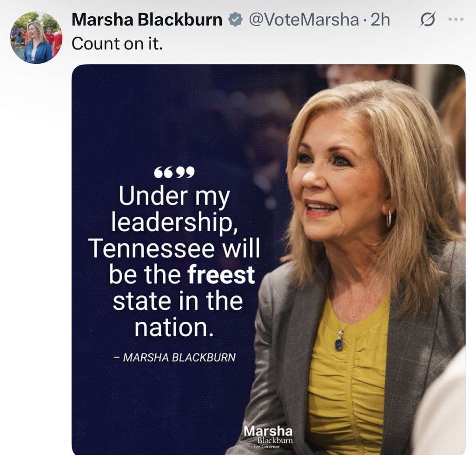Click the "Under my leadership," text
The image size is (476, 455).
(174, 209)
